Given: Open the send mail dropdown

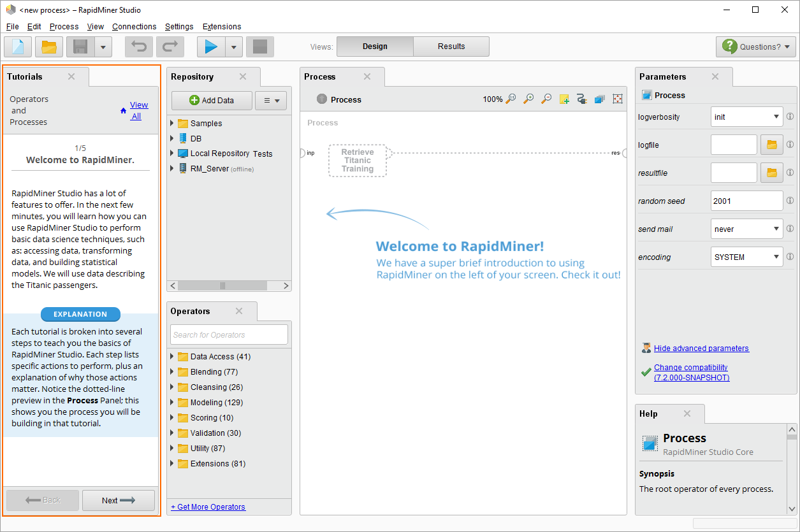Looking at the screenshot, I should coord(746,229).
